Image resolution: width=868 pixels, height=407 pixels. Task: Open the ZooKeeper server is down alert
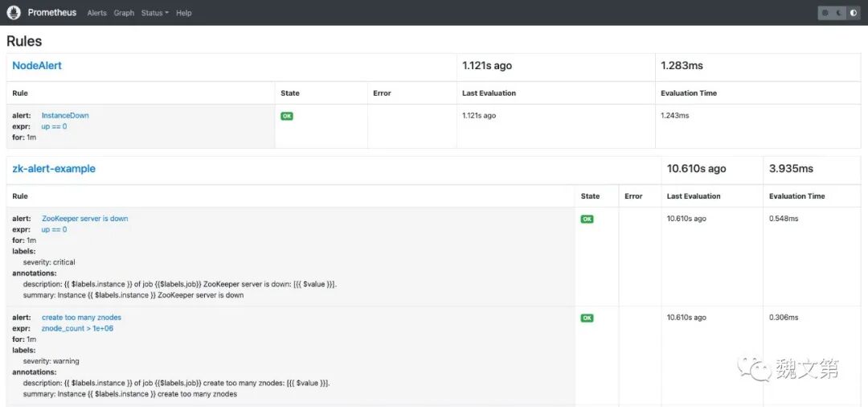click(x=85, y=219)
